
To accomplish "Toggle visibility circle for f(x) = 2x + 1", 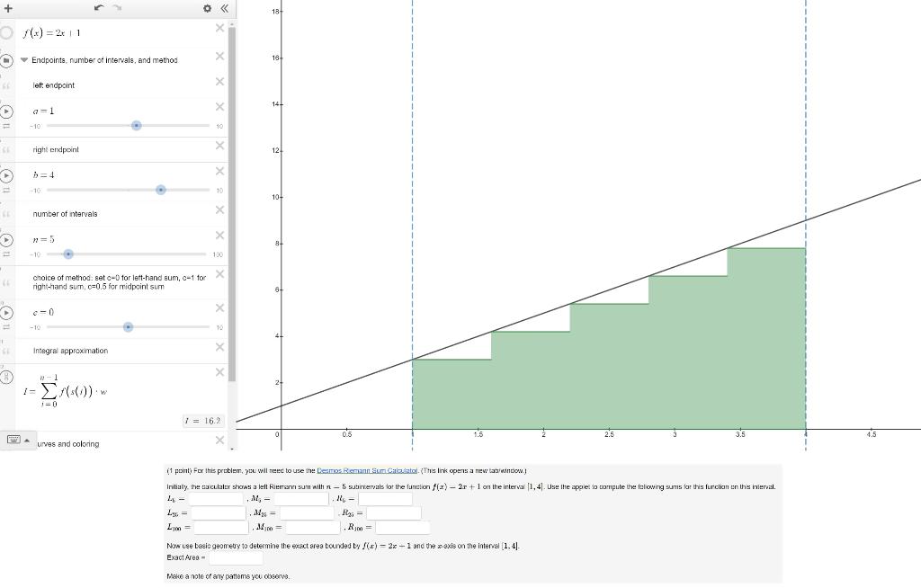I will point(6,33).
